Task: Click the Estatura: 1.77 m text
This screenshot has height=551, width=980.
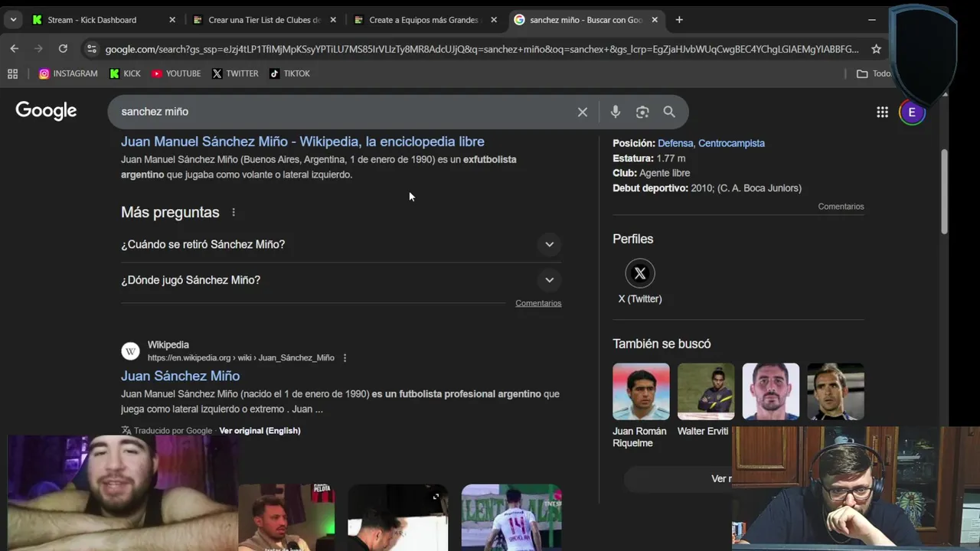Action: point(648,158)
